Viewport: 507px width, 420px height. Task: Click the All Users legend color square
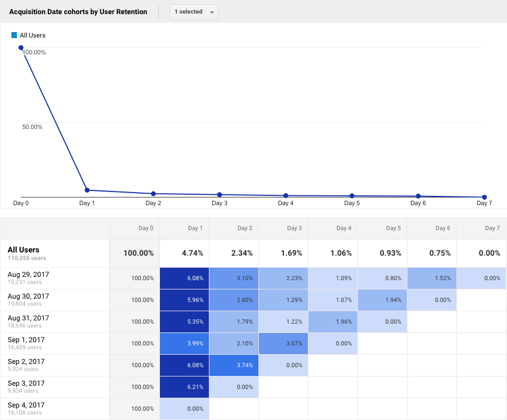pos(14,35)
